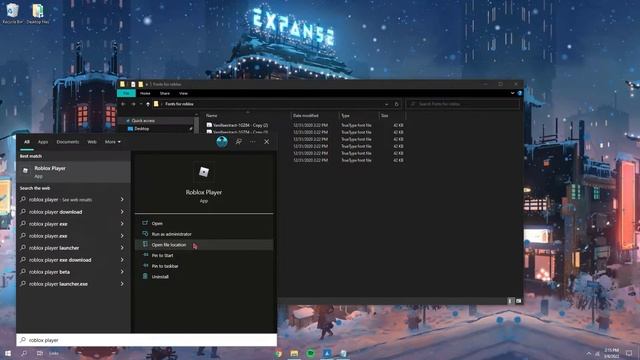Viewport: 640px width, 360px height.
Task: Select file 'Vanillaextract-1GZM - Copy (2)'
Action: pos(238,125)
